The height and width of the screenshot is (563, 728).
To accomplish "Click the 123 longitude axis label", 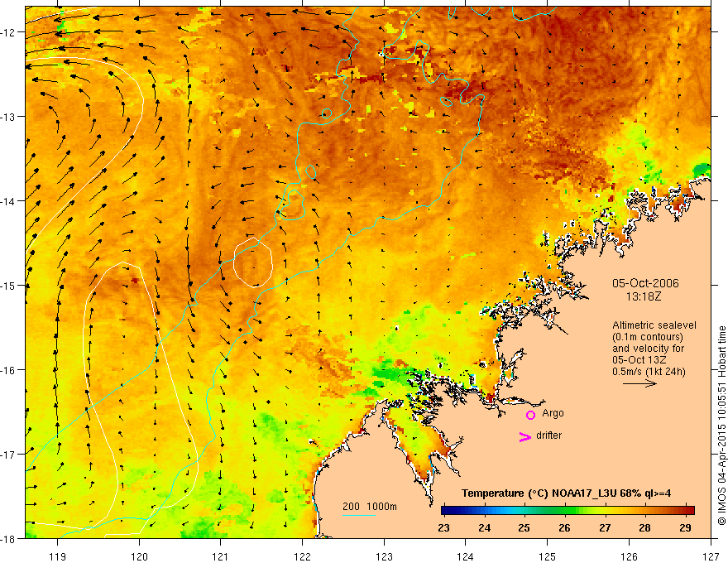I will click(x=384, y=556).
